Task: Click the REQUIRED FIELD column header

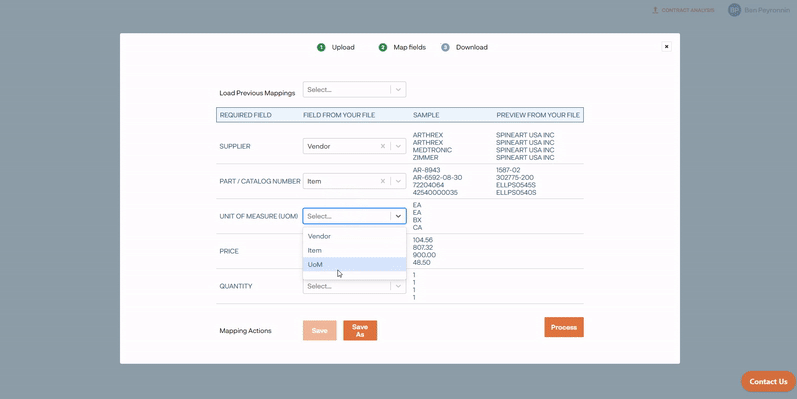Action: point(246,115)
